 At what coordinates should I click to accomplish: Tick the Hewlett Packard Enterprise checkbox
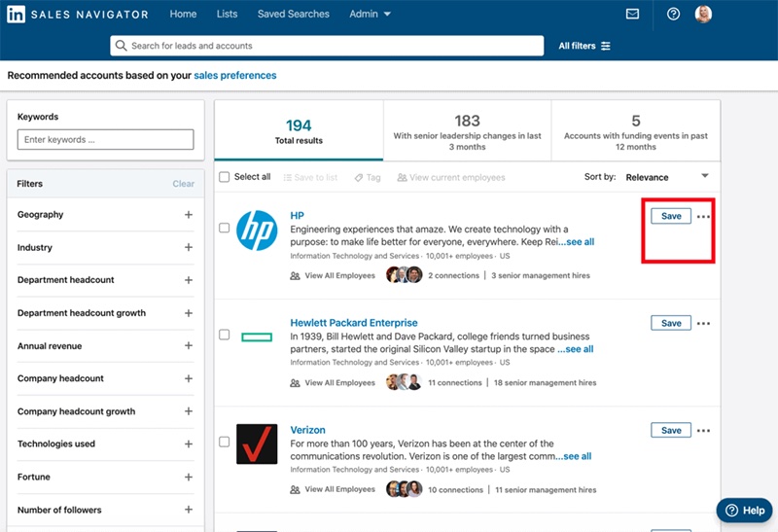(225, 335)
